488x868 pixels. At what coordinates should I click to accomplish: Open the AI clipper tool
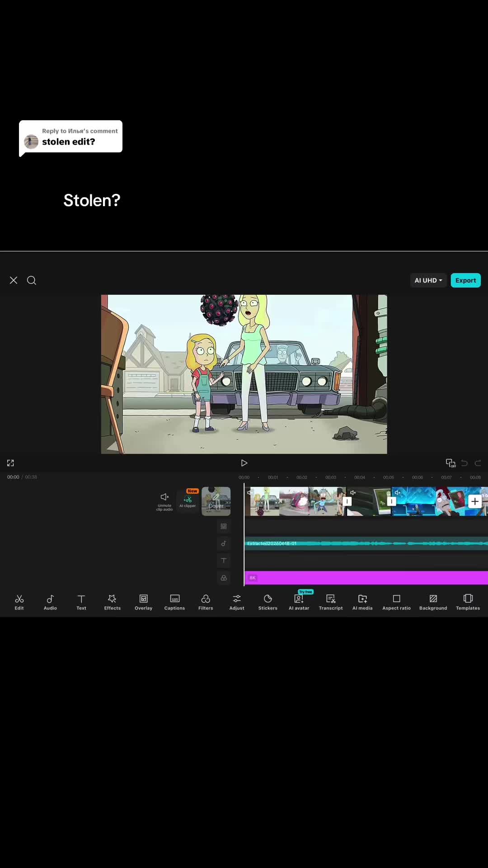click(x=188, y=501)
